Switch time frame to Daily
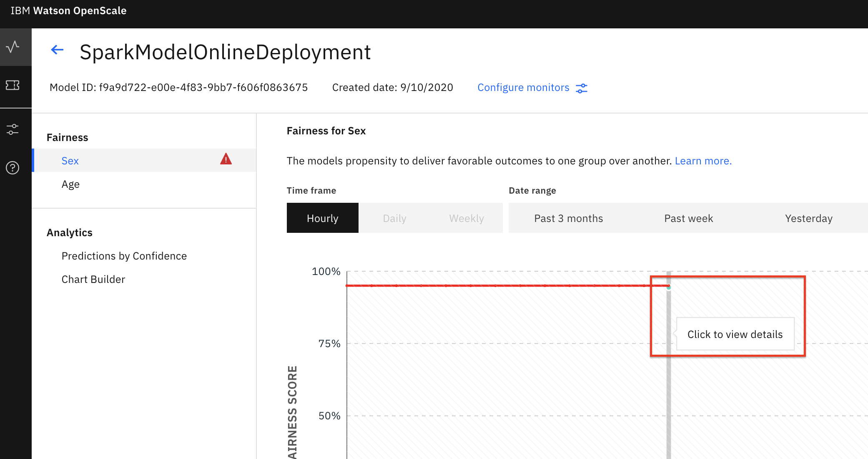Screen dimensions: 868x459 (x=394, y=218)
